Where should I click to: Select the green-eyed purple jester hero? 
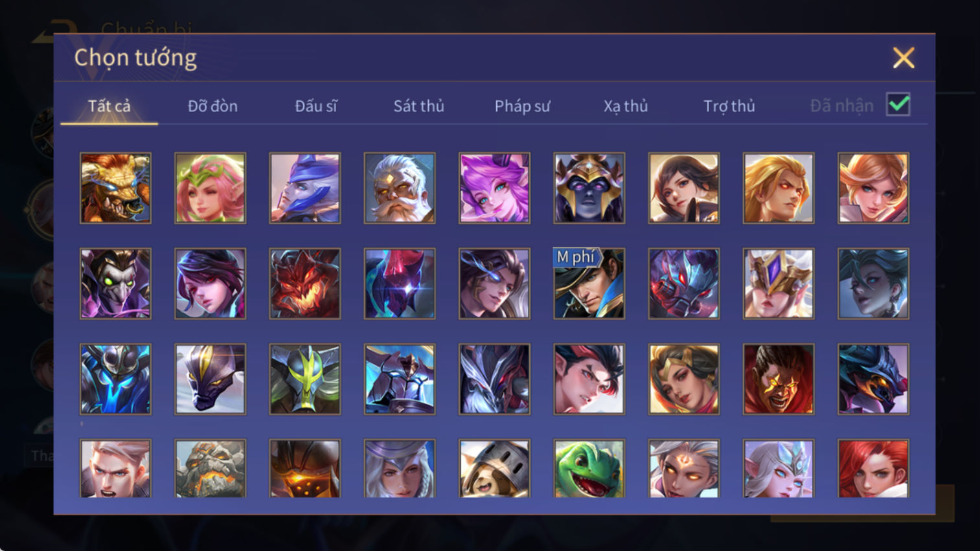tap(115, 284)
